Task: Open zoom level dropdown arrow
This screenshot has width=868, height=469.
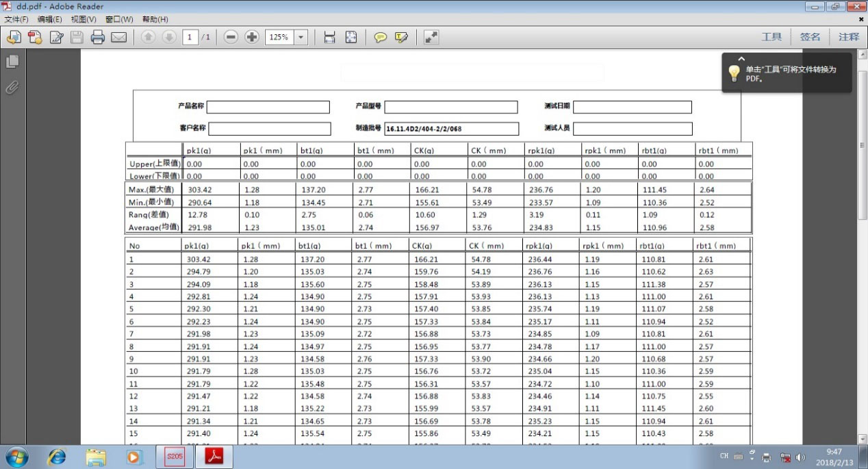Action: pyautogui.click(x=301, y=37)
